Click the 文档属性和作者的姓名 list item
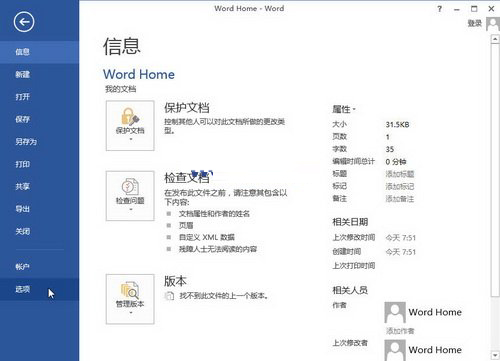This screenshot has height=361, width=500. coord(214,214)
